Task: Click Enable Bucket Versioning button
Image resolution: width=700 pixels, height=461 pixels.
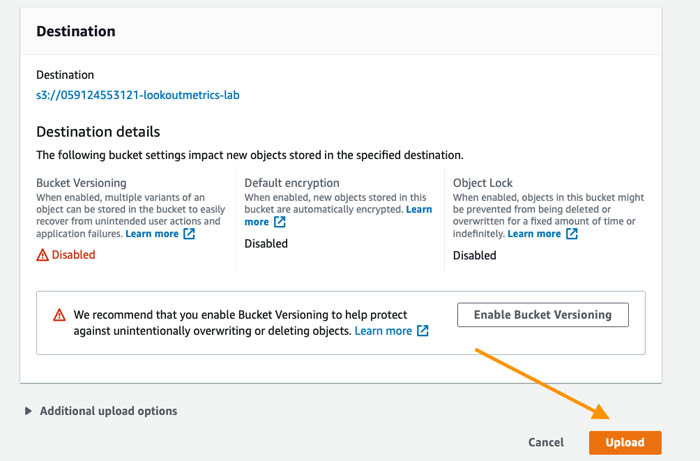Action: [x=543, y=315]
